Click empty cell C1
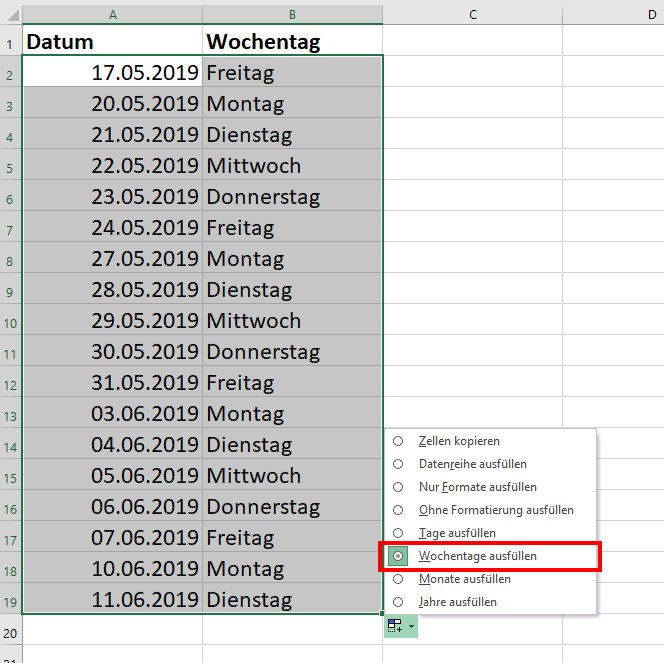The height and width of the screenshot is (663, 664). tap(473, 40)
